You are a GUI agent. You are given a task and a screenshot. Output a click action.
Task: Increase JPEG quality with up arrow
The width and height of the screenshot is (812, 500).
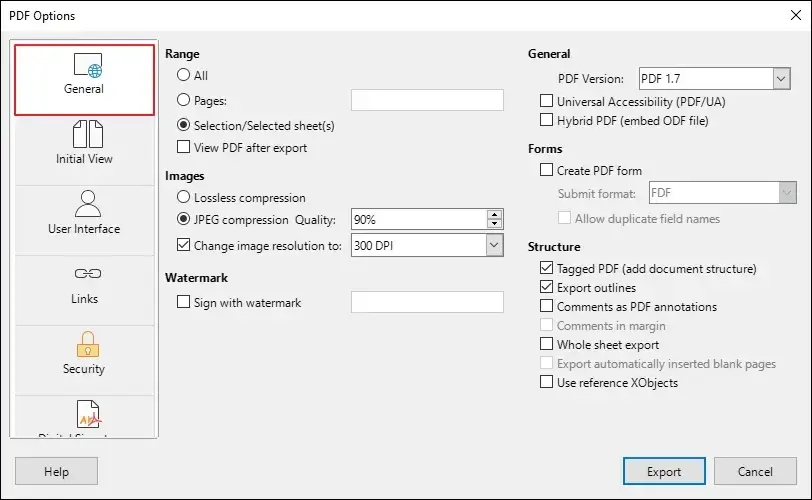(495, 214)
